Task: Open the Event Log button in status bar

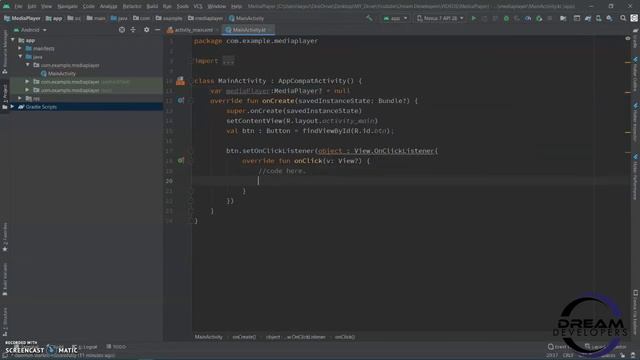Action: pos(558,347)
